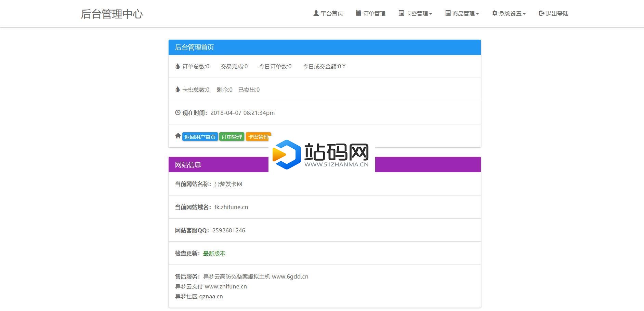Click the 卡密总数:0 text
The image size is (644, 311).
196,90
